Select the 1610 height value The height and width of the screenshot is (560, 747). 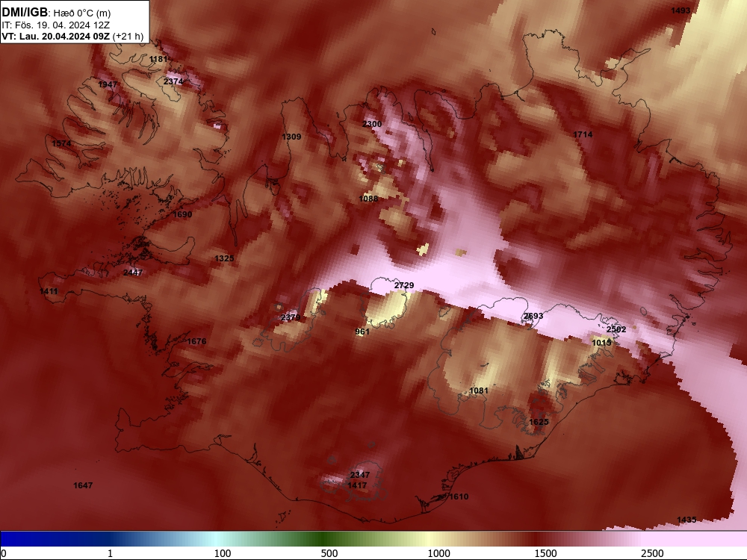tap(459, 497)
